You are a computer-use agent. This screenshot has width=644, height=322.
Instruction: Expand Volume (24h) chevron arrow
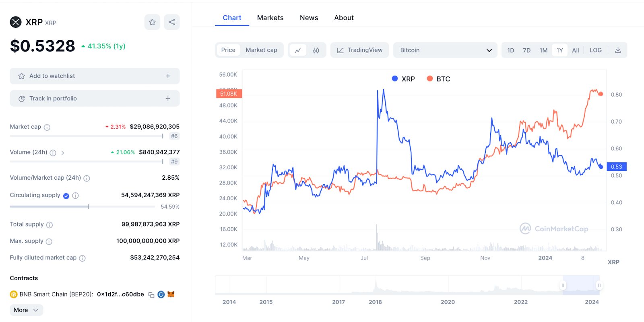pyautogui.click(x=63, y=153)
